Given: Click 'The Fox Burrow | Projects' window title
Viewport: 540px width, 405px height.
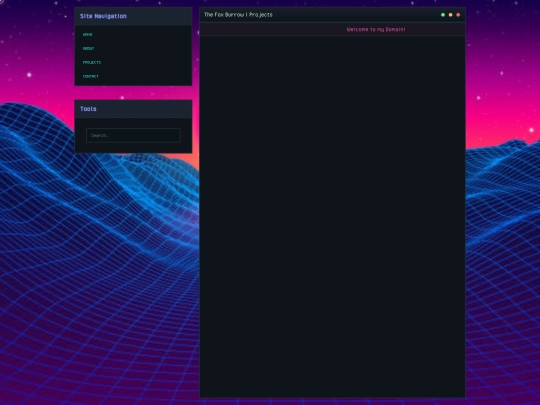Looking at the screenshot, I should 238,15.
